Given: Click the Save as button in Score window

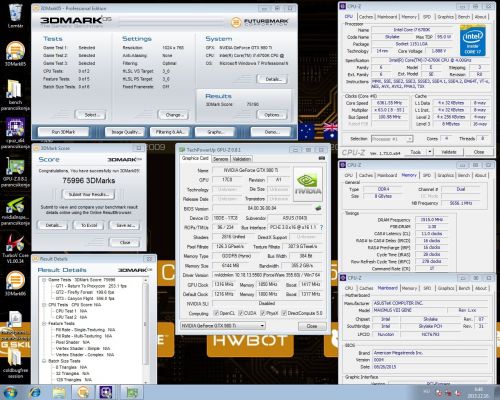Looking at the screenshot, I should [125, 225].
